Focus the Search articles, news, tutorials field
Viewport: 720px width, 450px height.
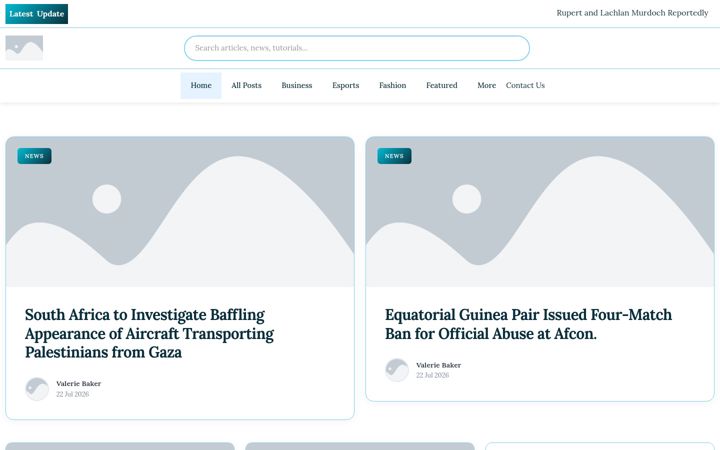click(357, 48)
